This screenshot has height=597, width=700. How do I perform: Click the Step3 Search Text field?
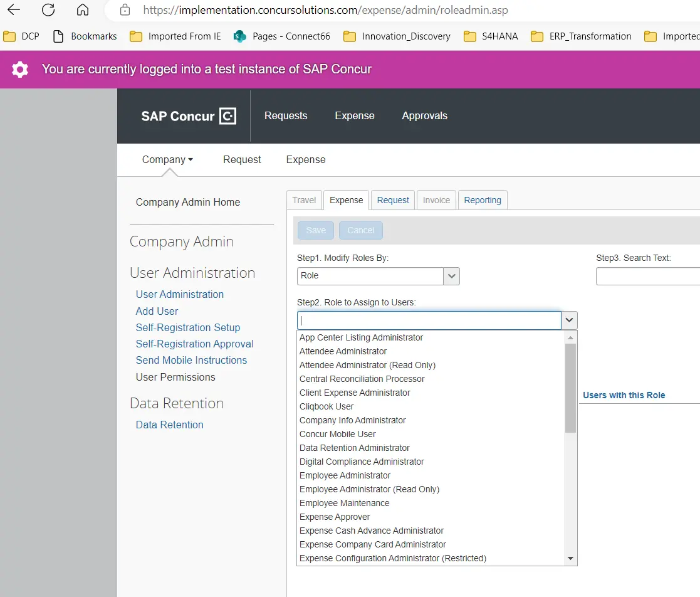click(648, 276)
